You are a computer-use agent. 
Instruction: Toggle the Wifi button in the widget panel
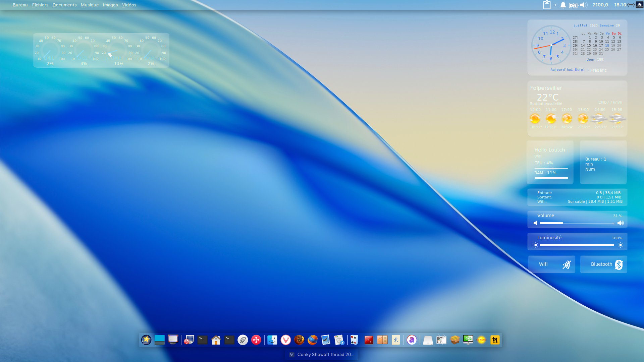tap(552, 264)
